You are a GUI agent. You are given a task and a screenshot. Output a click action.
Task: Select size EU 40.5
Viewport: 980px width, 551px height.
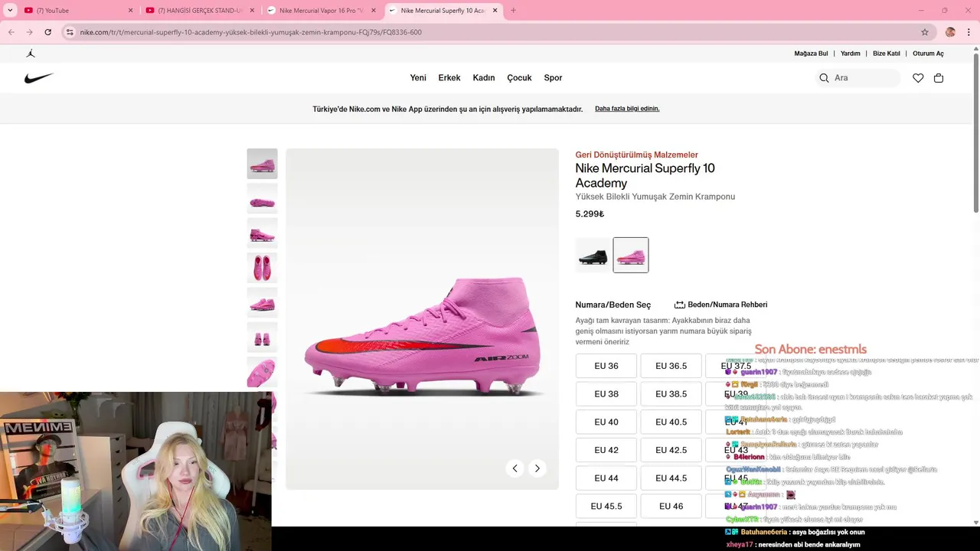(671, 422)
